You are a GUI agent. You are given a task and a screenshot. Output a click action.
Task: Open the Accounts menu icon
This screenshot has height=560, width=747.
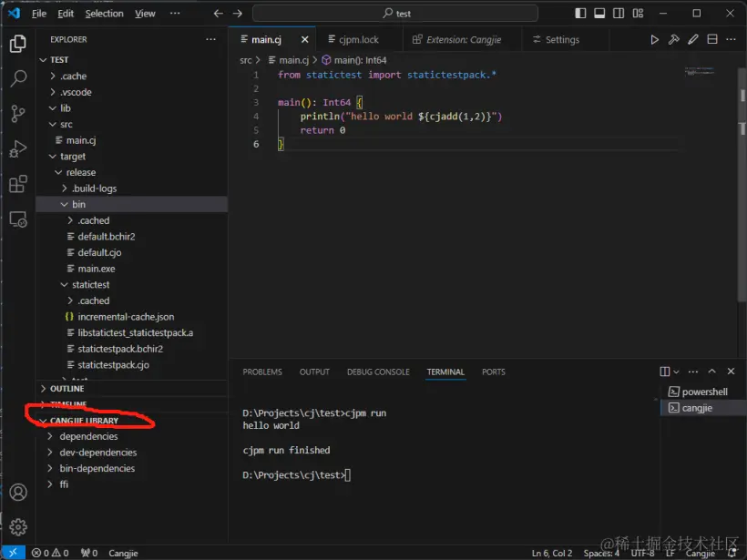click(x=18, y=492)
